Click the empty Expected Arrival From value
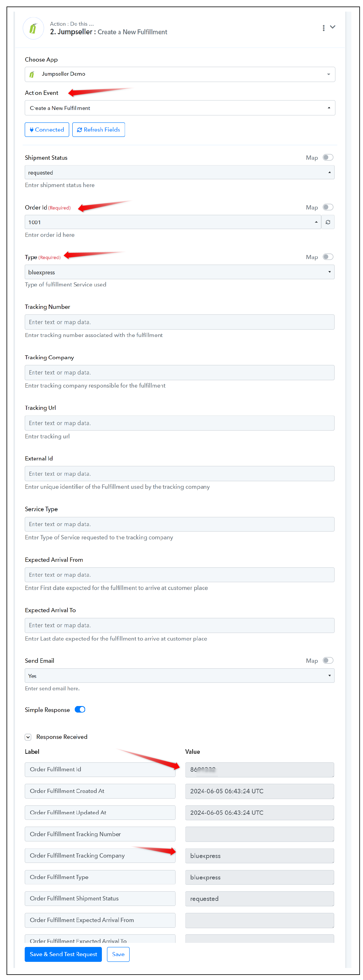Screen dimensions: 363x980 (x=259, y=920)
